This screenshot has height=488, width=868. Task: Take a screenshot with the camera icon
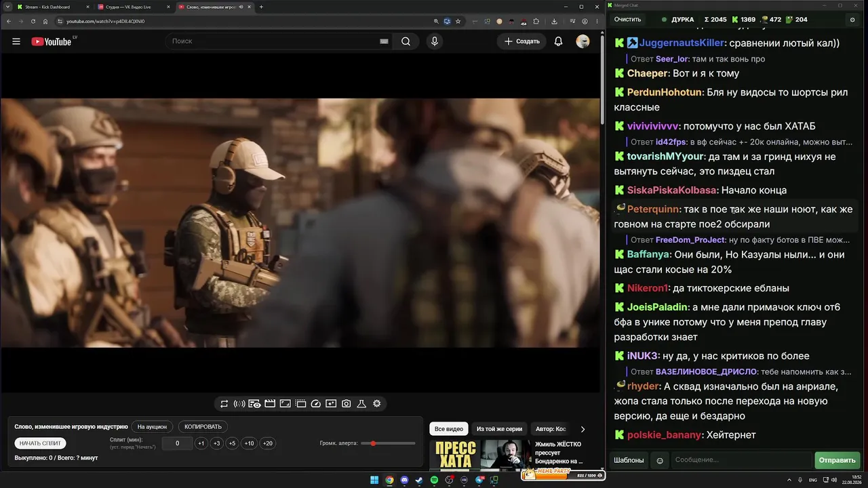(x=347, y=404)
